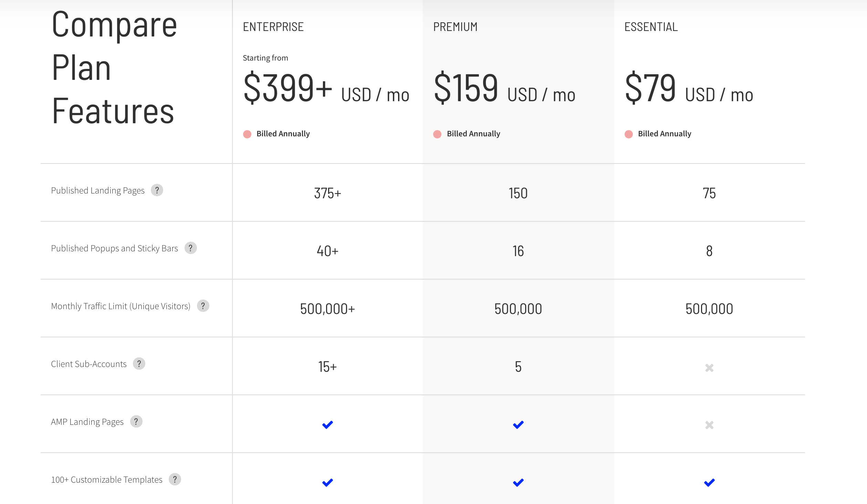
Task: Open the Client Sub-Accounts question mark
Action: tap(139, 364)
